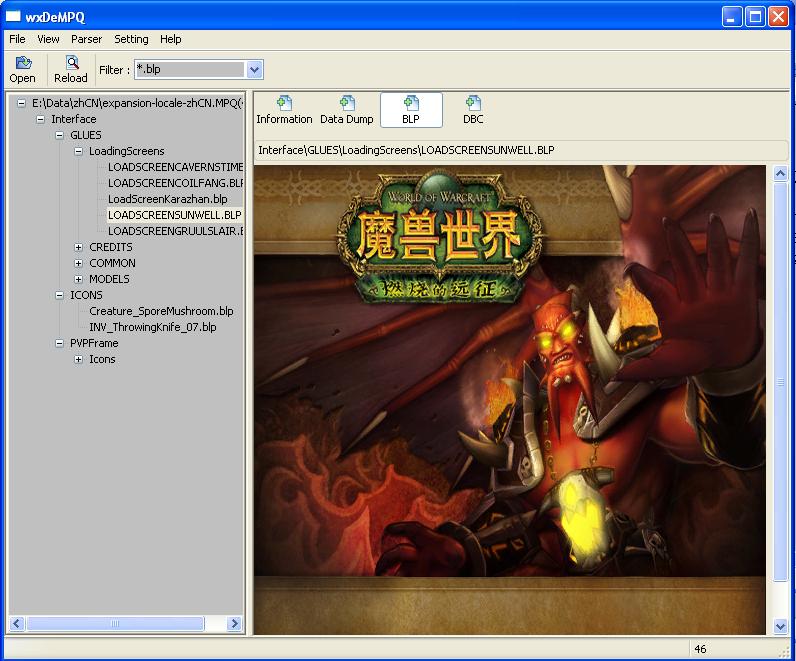Image resolution: width=796 pixels, height=661 pixels.
Task: Select the CREDITS folder label
Action: tap(111, 247)
